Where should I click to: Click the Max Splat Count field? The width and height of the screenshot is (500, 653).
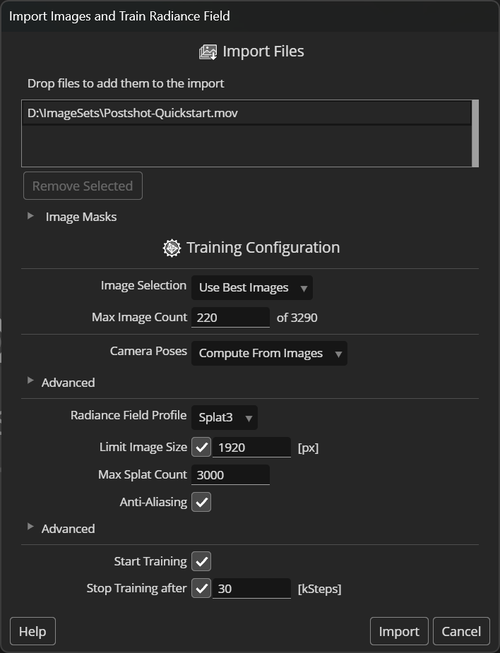tap(230, 475)
